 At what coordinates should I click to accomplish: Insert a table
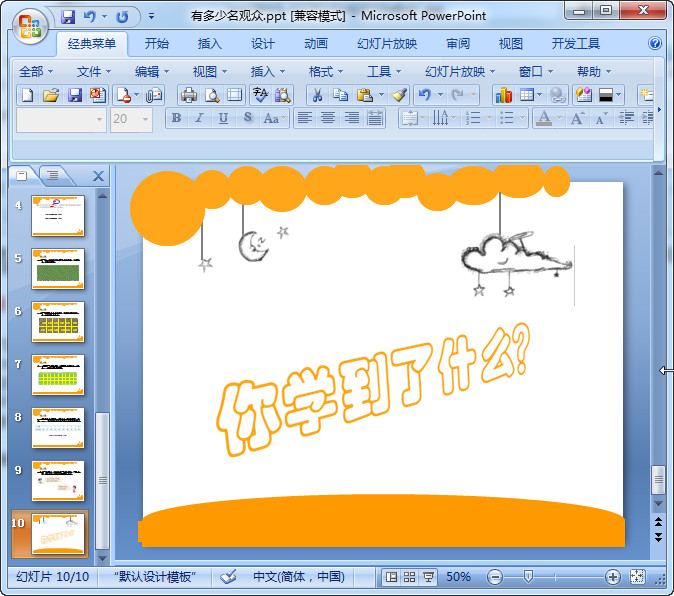click(x=527, y=95)
